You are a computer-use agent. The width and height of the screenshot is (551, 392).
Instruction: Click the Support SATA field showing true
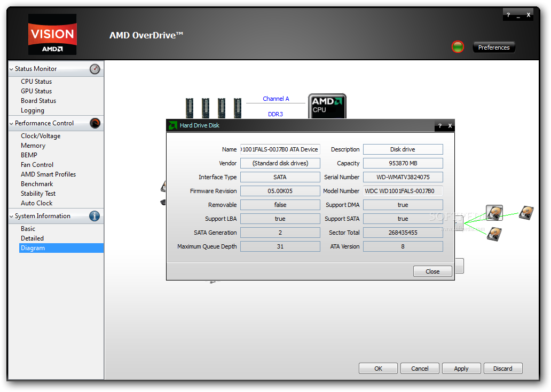(x=403, y=219)
